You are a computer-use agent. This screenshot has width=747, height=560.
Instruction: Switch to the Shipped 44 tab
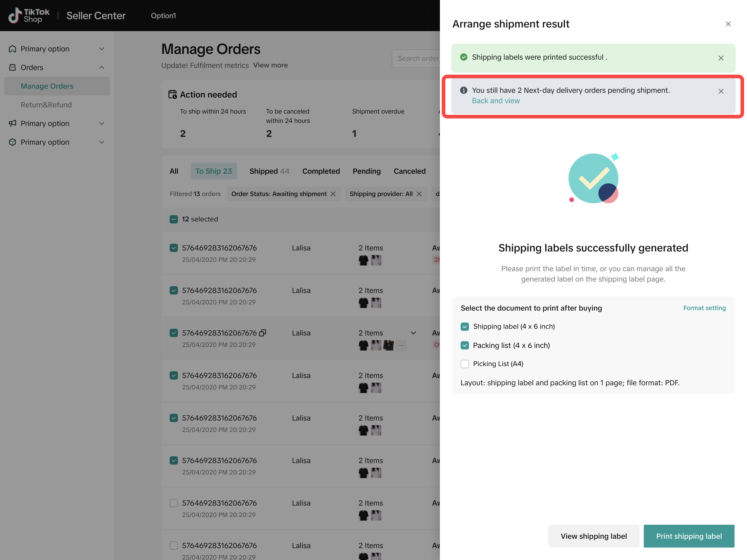click(x=269, y=171)
